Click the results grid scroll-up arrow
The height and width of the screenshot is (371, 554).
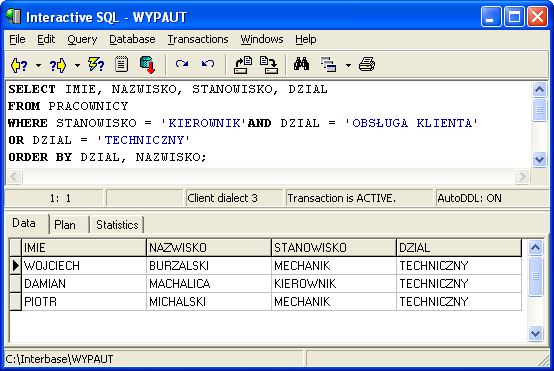click(x=536, y=247)
